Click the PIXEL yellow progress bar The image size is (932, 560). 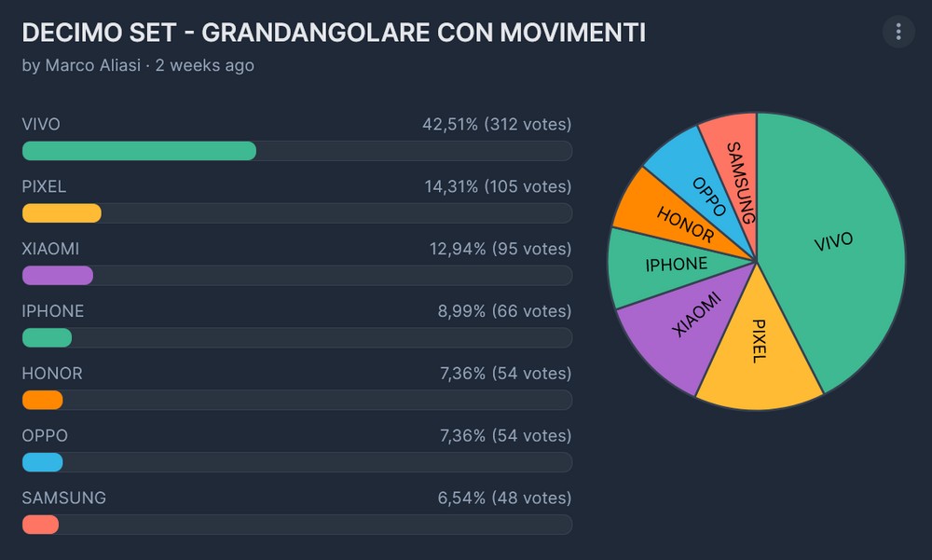pyautogui.click(x=62, y=213)
